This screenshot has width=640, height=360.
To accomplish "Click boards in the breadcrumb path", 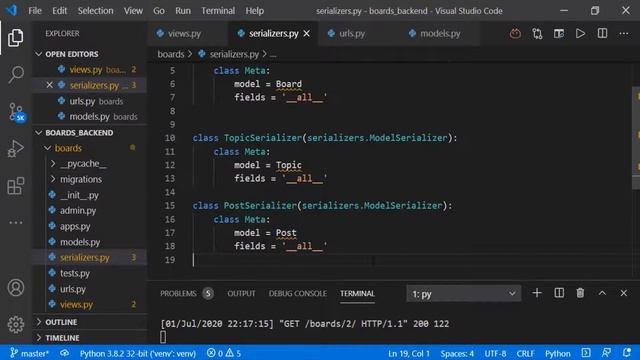I will pos(171,54).
